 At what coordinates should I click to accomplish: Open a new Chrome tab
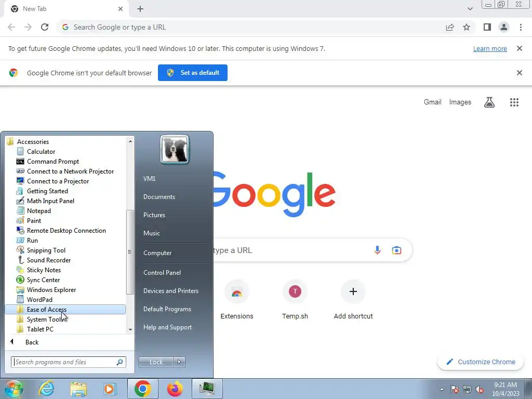pyautogui.click(x=140, y=9)
